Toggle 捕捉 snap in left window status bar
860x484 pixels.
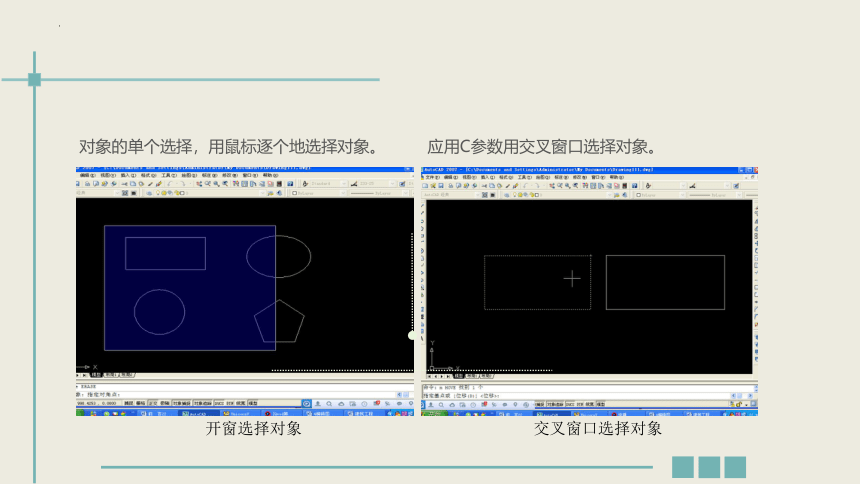point(128,403)
